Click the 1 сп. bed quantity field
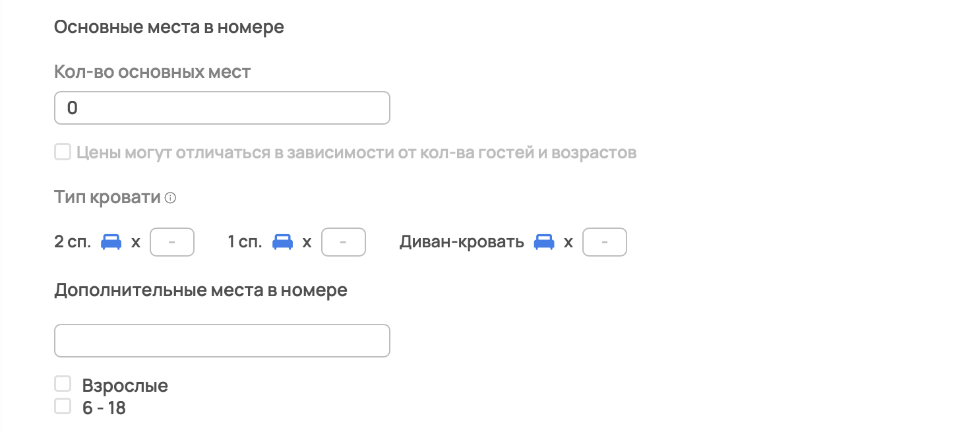The width and height of the screenshot is (980, 434). [343, 242]
